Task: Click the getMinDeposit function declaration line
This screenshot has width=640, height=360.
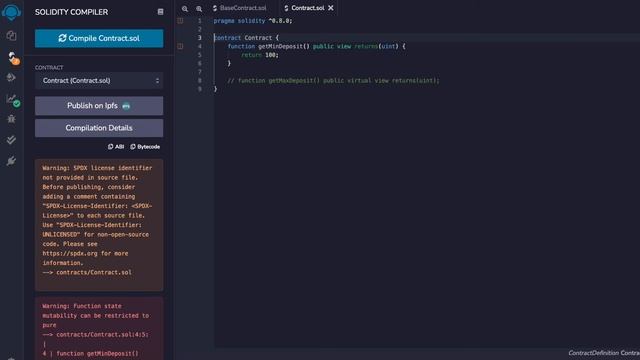Action: pyautogui.click(x=316, y=46)
